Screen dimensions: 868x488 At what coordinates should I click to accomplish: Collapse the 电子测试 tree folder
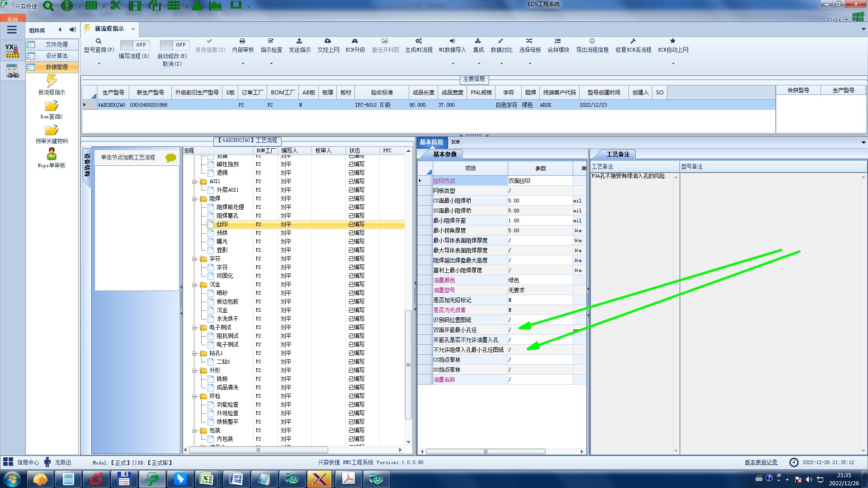194,328
